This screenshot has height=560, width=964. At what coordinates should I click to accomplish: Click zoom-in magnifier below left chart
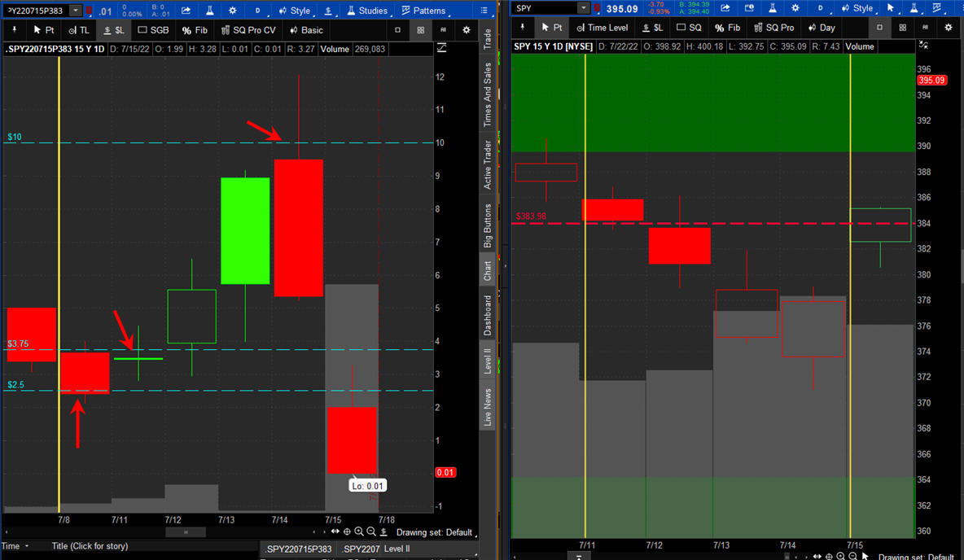pos(359,532)
